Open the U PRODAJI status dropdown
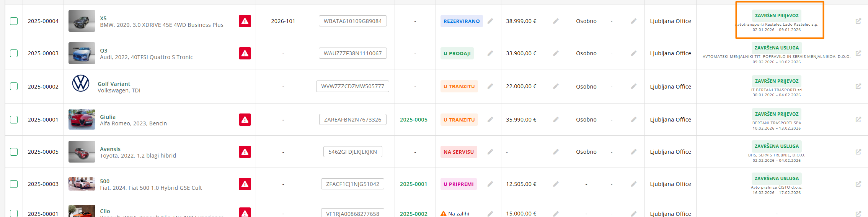The width and height of the screenshot is (868, 217). click(457, 53)
